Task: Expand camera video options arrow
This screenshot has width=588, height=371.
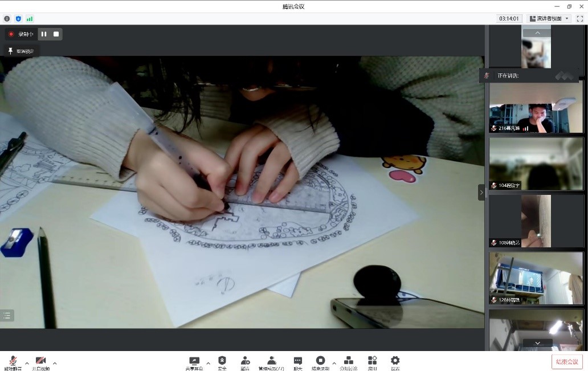Action: pyautogui.click(x=55, y=363)
